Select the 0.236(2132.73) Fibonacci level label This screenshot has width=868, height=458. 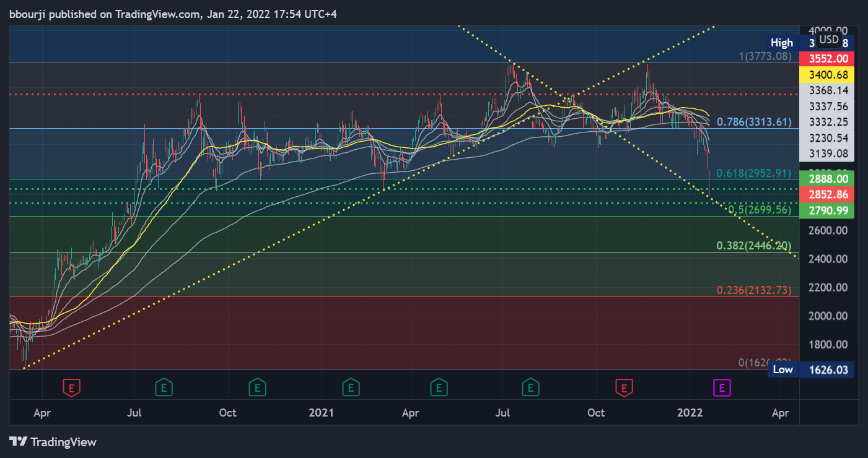[x=754, y=290]
